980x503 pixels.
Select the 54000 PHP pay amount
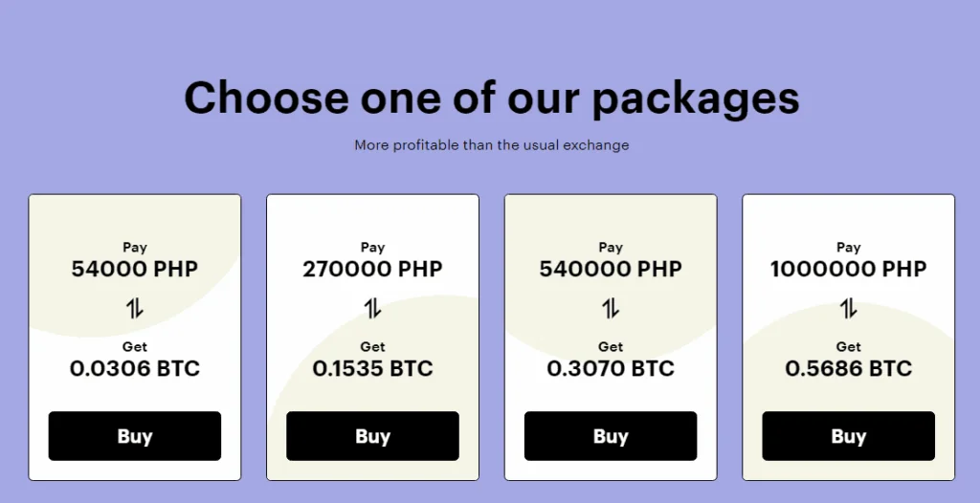point(135,269)
